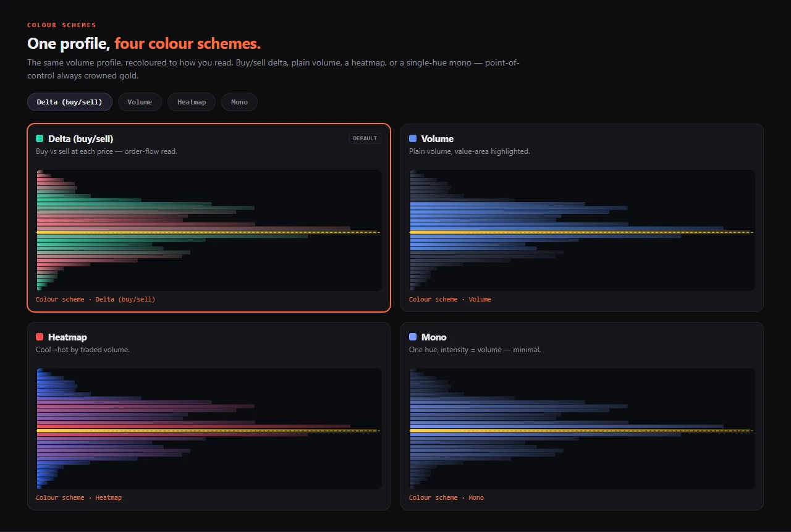
Task: Click the Heatmap card title
Action: pyautogui.click(x=67, y=337)
